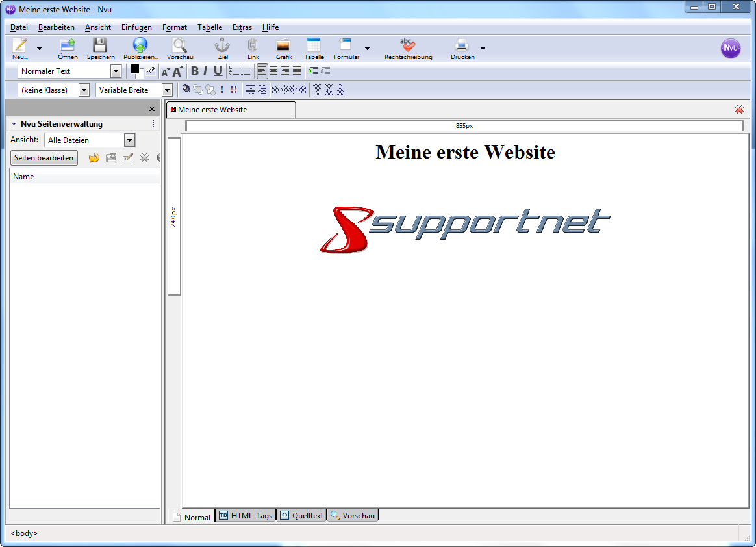Open the Tabelle menu
This screenshot has height=547, width=756.
click(210, 27)
